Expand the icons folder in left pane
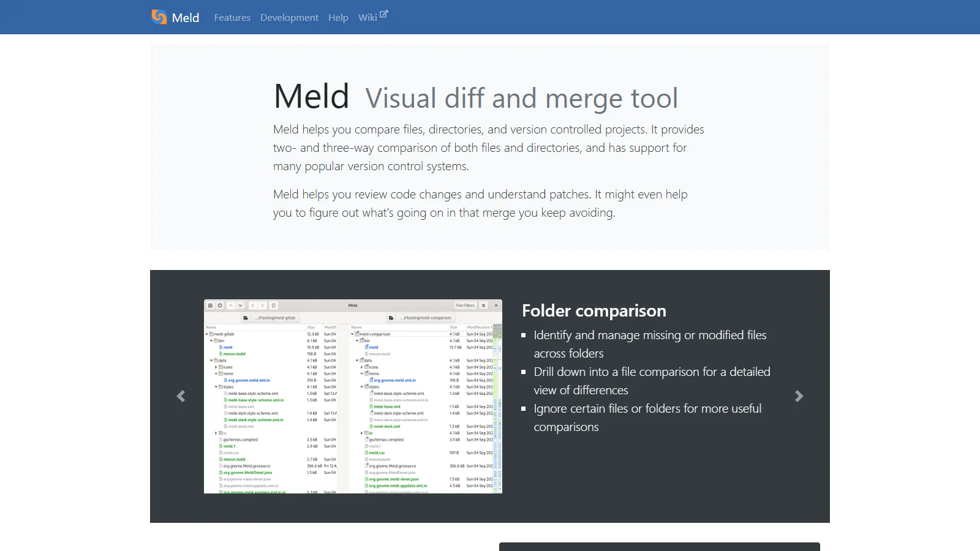The width and height of the screenshot is (980, 551). (216, 367)
